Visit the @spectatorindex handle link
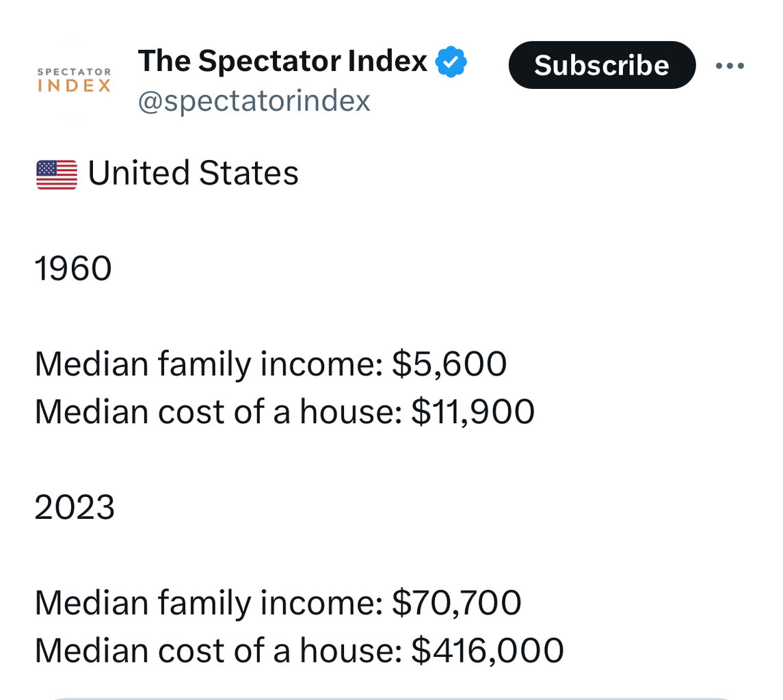Image resolution: width=783 pixels, height=700 pixels. (254, 101)
